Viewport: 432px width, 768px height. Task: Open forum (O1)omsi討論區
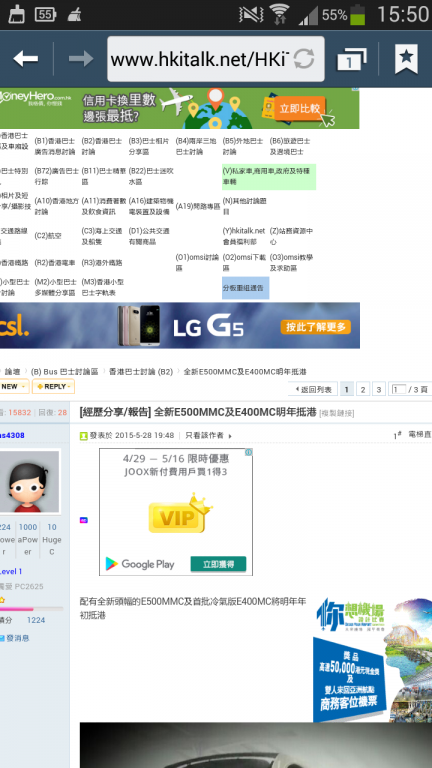[x=197, y=263]
